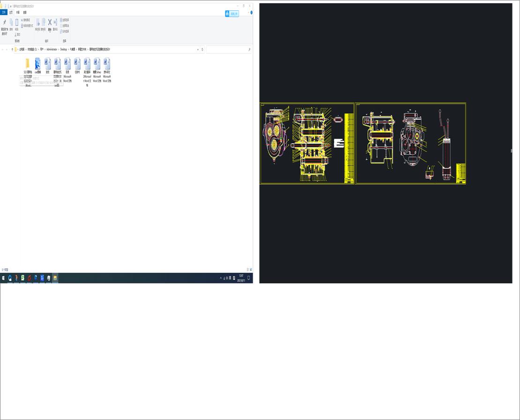The height and width of the screenshot is (420, 520).
Task: Open the taskbar clock and date
Action: pyautogui.click(x=241, y=278)
